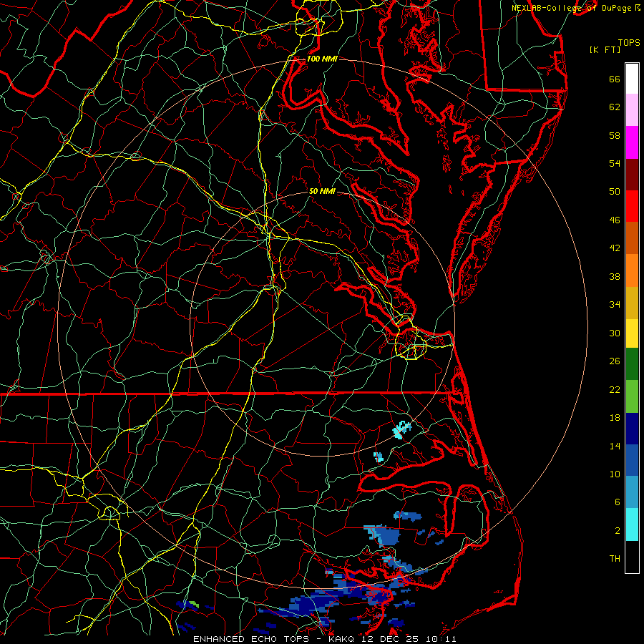Choose legend value 10

(x=615, y=474)
